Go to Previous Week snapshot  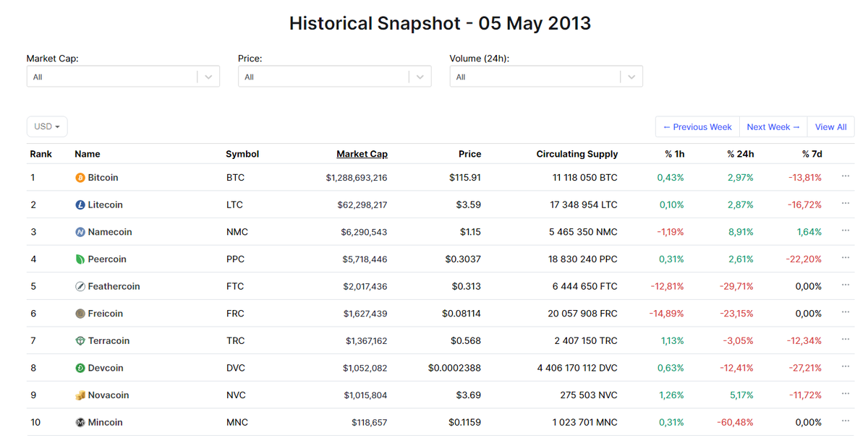(697, 127)
